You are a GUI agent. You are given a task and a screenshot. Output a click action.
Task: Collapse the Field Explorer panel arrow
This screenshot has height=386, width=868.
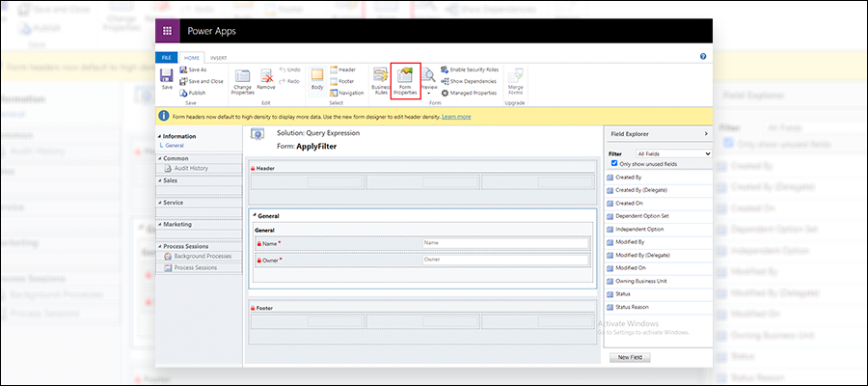(706, 134)
